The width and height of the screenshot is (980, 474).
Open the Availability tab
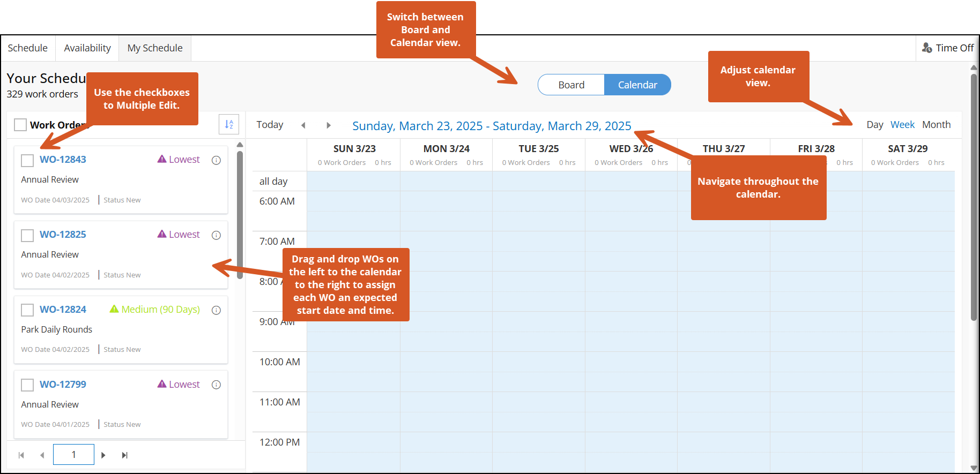coord(87,48)
